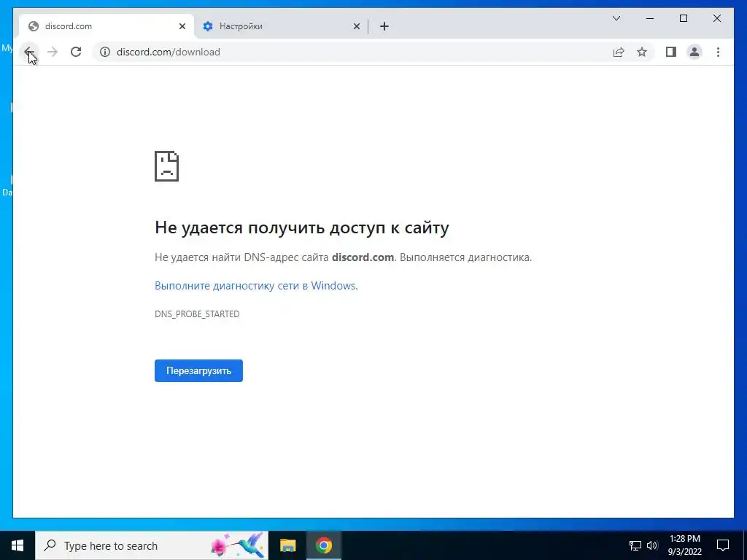Switch to the discord.com tab
The image size is (747, 560).
pos(107,26)
